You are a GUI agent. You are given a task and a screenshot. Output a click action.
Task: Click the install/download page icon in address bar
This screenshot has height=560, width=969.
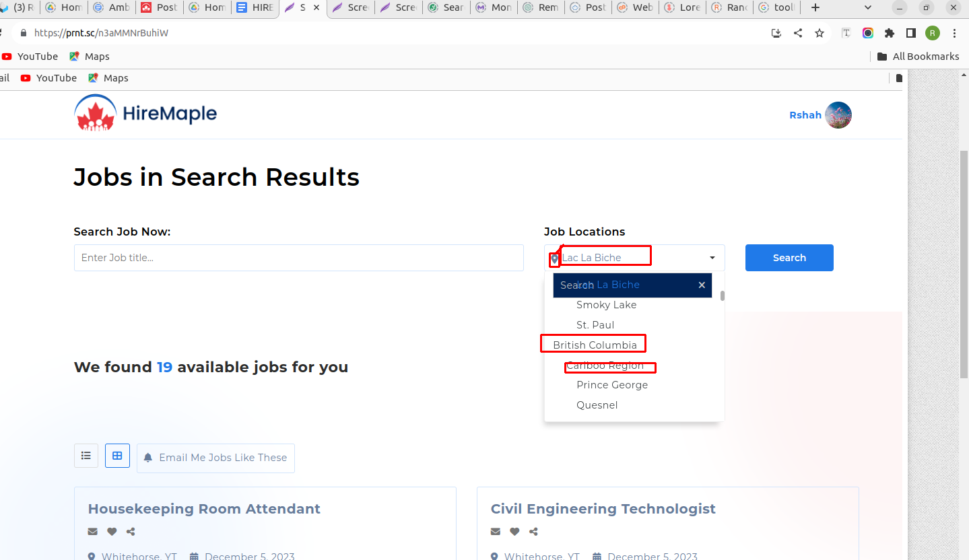point(776,33)
